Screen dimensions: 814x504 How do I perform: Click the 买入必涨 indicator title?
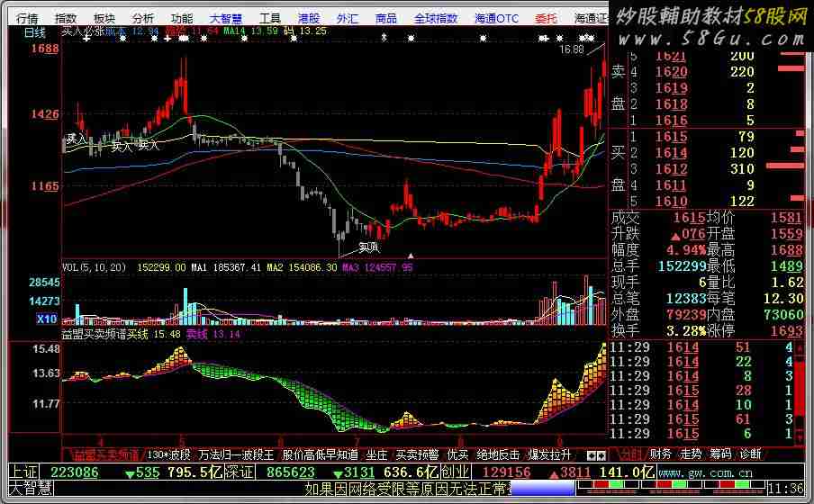83,31
